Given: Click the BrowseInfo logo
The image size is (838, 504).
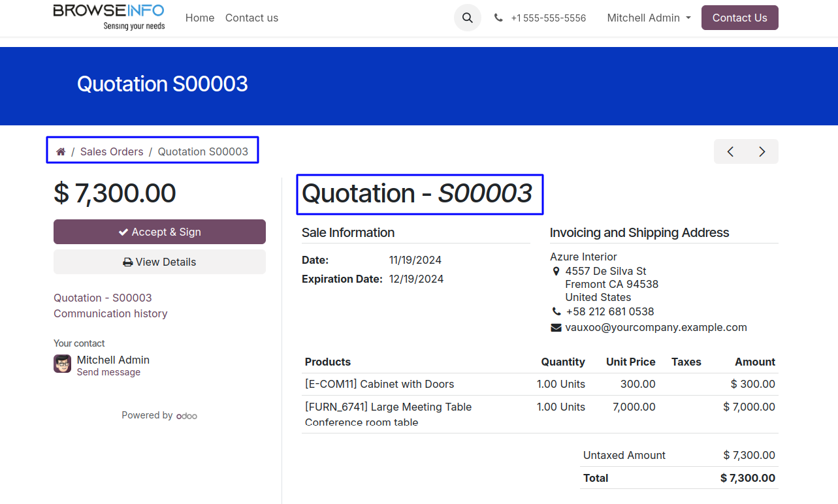Looking at the screenshot, I should point(109,17).
